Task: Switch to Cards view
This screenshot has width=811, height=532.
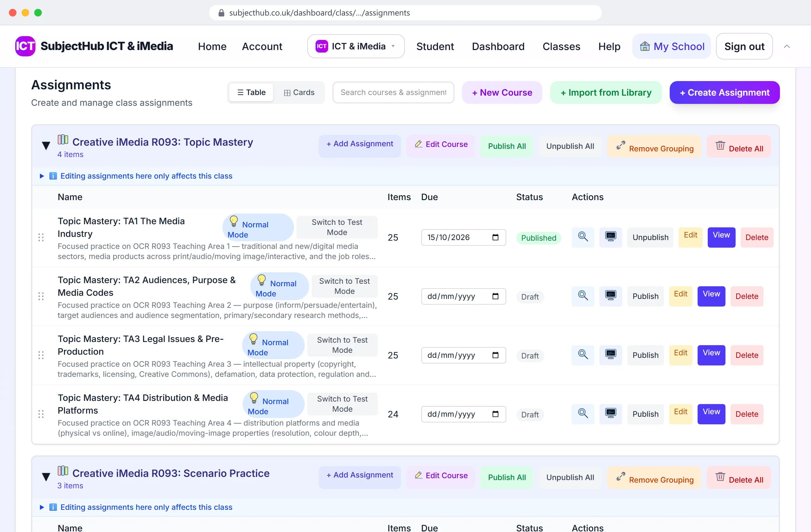Action: (299, 92)
